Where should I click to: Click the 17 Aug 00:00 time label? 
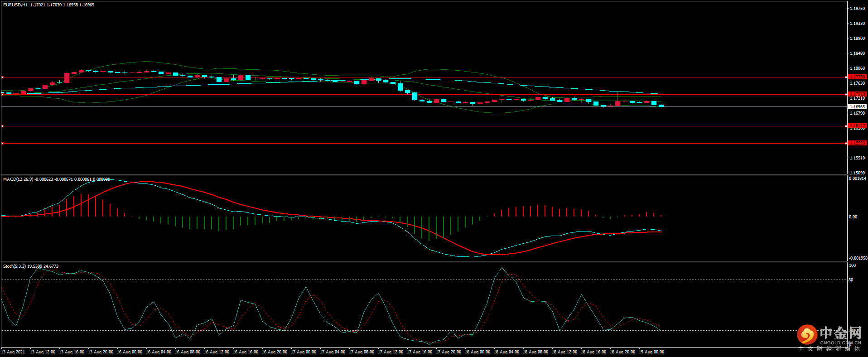304,352
